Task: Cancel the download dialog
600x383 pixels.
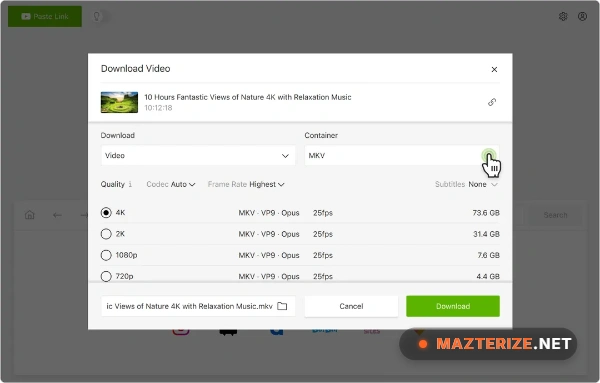Action: tap(351, 306)
